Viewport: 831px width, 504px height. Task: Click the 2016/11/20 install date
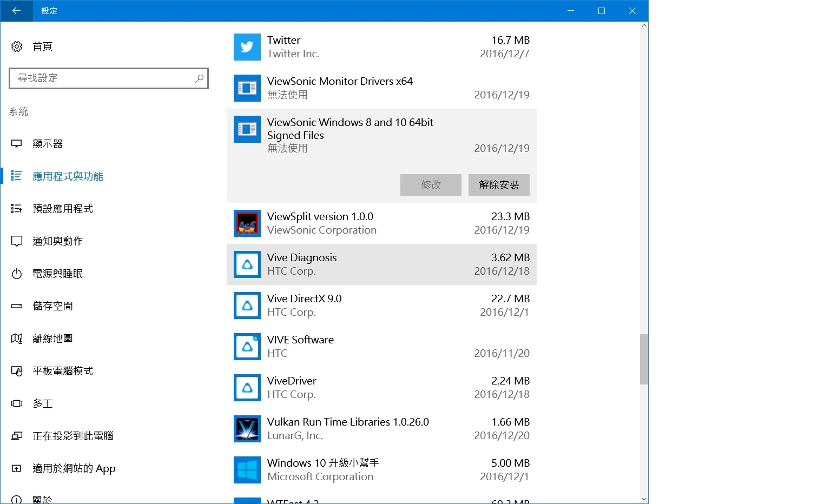coord(502,353)
